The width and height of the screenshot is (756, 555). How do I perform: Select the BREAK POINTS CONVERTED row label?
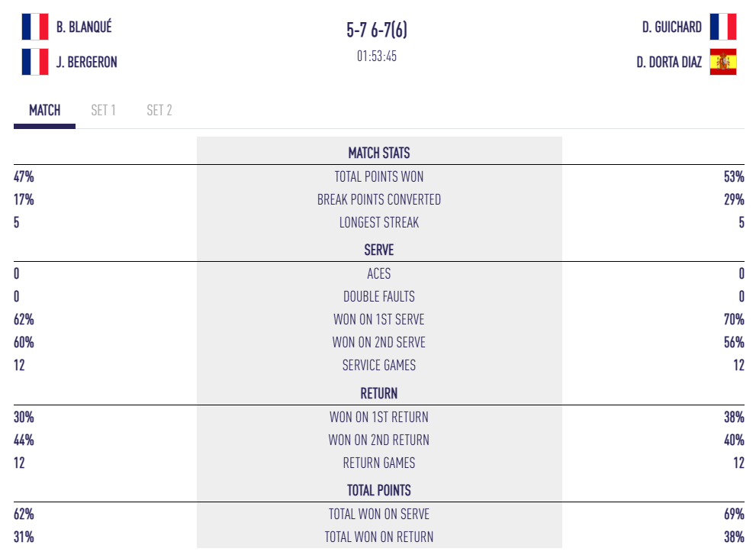coord(379,199)
